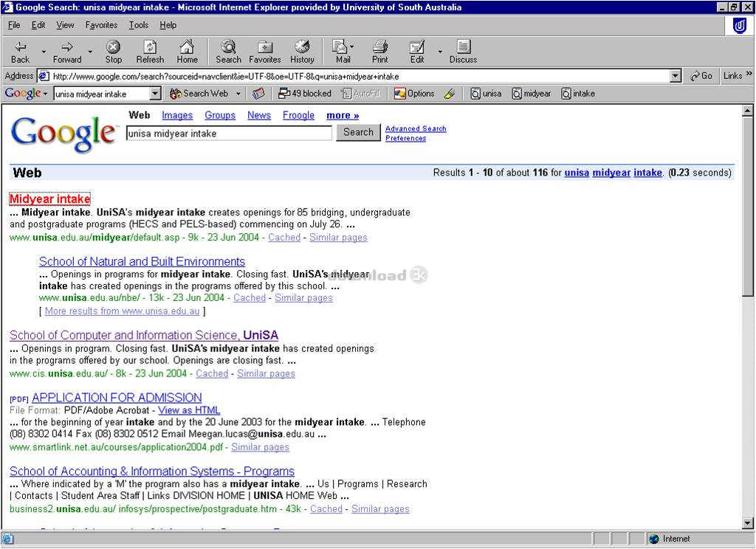Click Google toolbar search text field
756x549 pixels.
[x=102, y=94]
